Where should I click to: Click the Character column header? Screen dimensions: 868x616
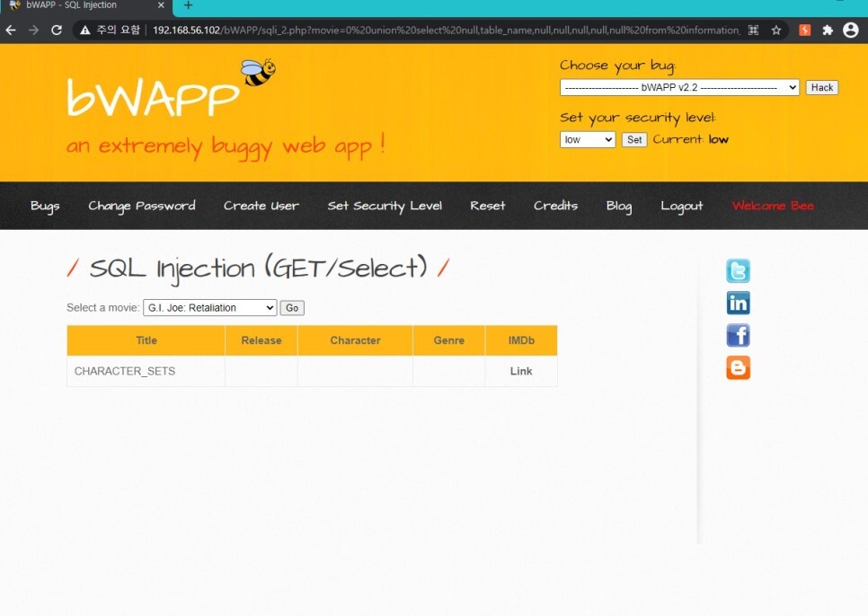[356, 340]
